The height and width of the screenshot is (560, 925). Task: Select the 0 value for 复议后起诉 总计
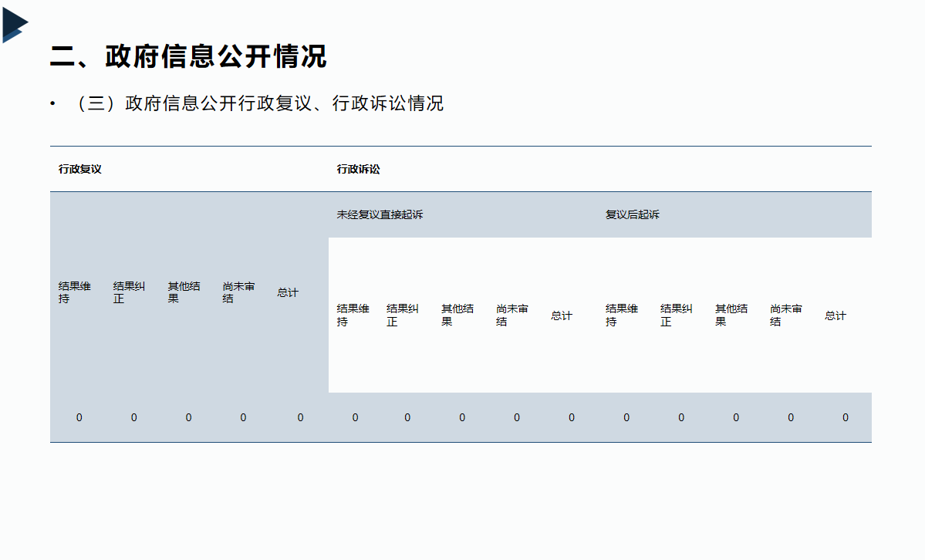pos(846,418)
